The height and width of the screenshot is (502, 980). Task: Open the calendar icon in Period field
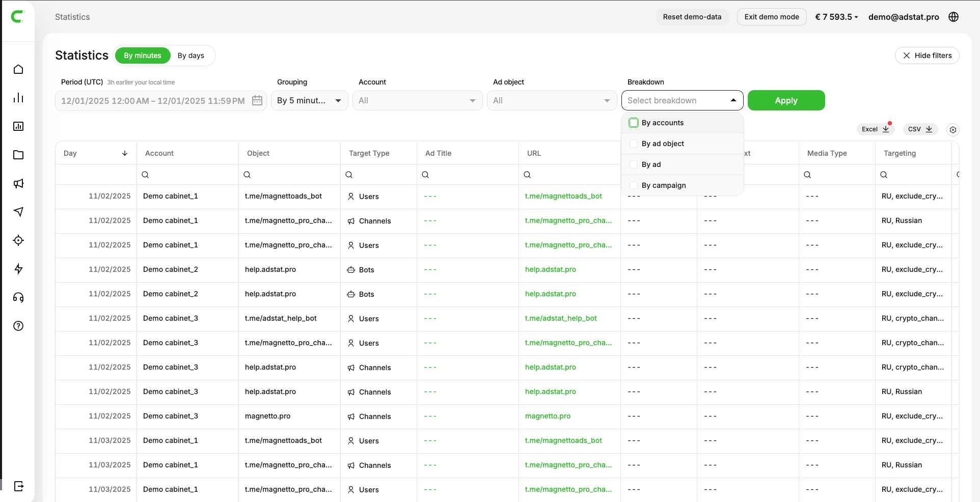(257, 101)
